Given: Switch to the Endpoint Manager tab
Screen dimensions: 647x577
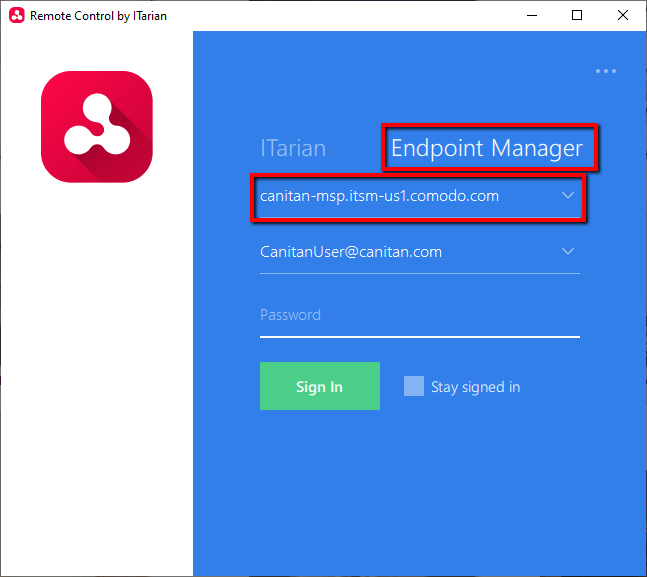Looking at the screenshot, I should (x=487, y=148).
